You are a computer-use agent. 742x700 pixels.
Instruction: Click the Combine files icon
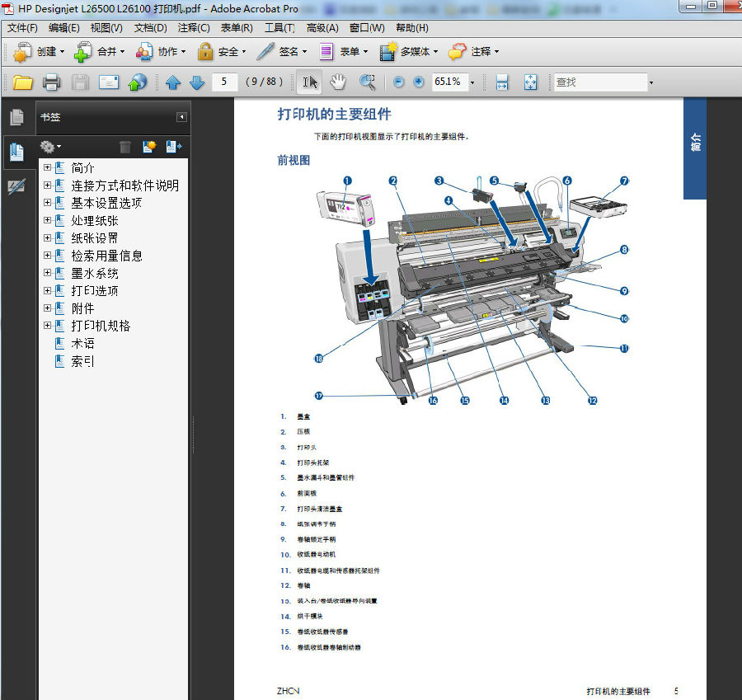click(x=82, y=52)
